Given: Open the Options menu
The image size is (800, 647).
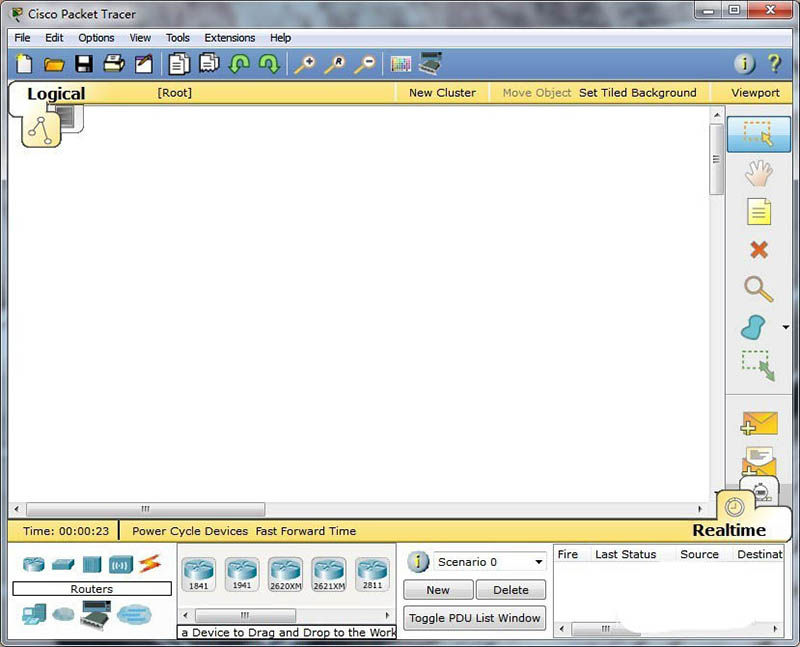Looking at the screenshot, I should coord(96,38).
